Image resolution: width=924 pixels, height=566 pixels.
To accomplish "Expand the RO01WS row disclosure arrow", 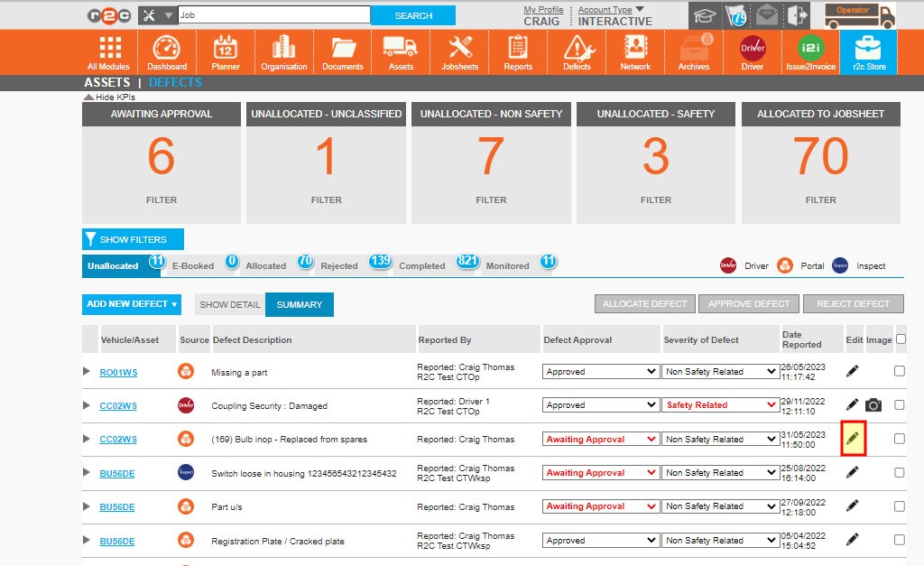I will click(88, 371).
